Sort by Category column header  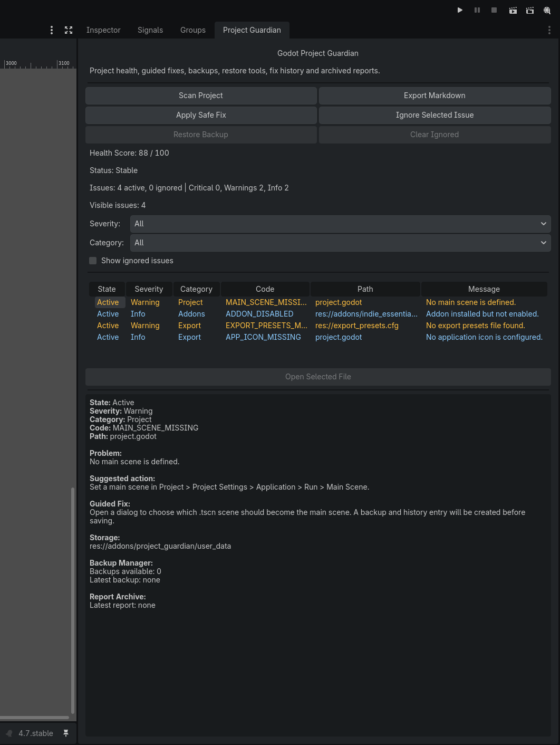pyautogui.click(x=196, y=289)
